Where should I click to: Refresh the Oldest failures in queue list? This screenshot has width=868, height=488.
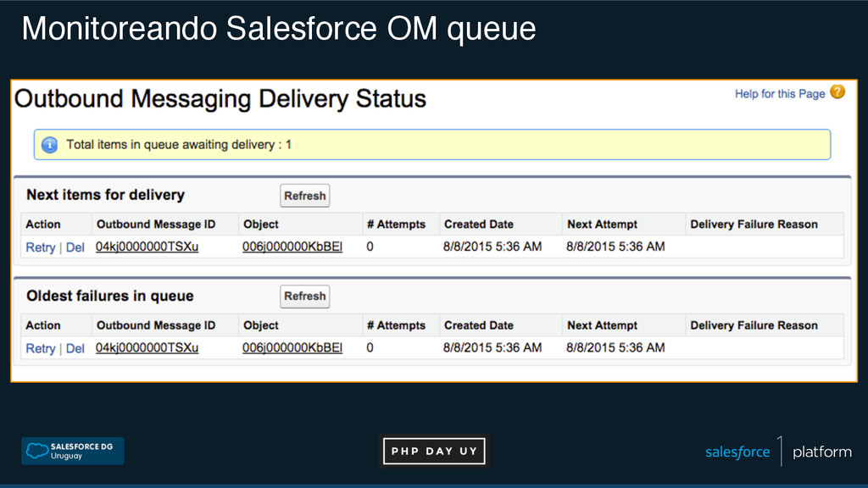pos(305,296)
